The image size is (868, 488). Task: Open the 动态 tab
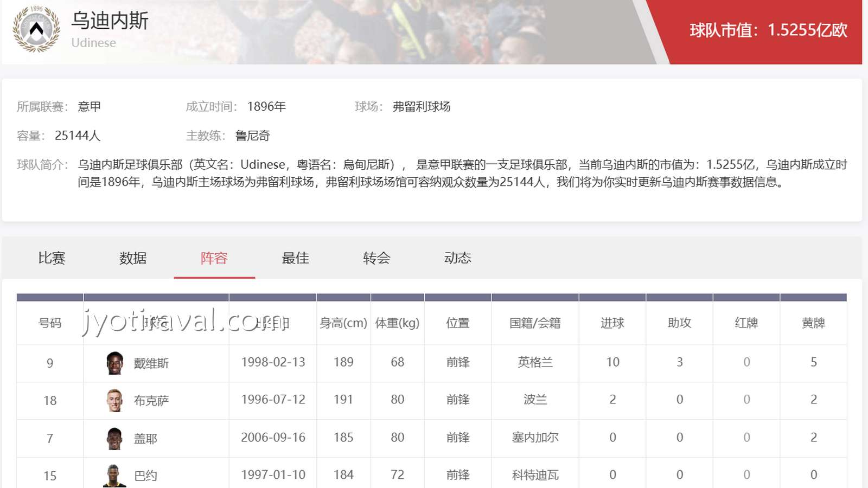(458, 258)
